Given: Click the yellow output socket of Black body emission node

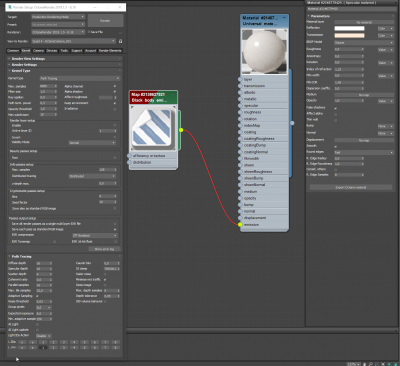Looking at the screenshot, I should point(181,130).
